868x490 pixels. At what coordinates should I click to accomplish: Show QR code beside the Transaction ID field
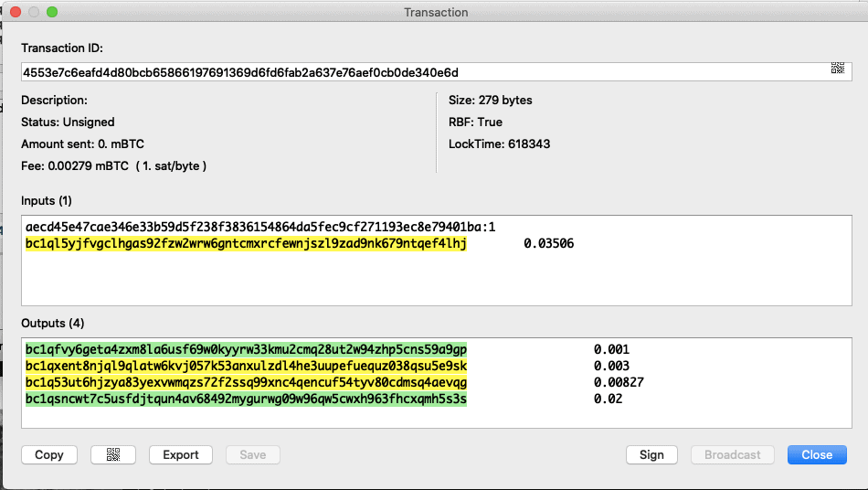click(x=838, y=68)
